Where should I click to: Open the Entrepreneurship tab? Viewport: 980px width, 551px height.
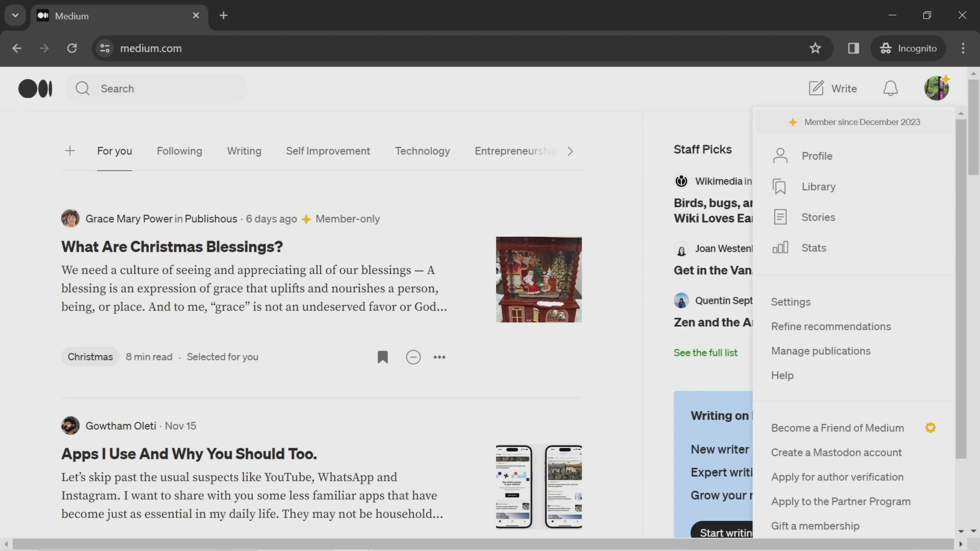(516, 151)
